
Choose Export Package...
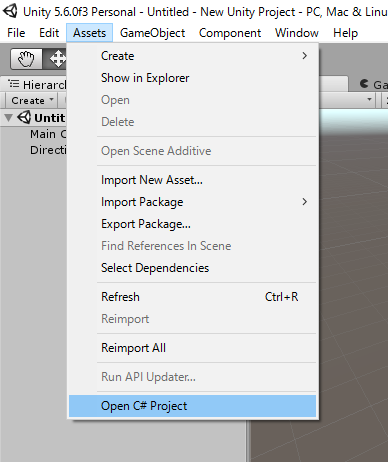(x=192, y=224)
